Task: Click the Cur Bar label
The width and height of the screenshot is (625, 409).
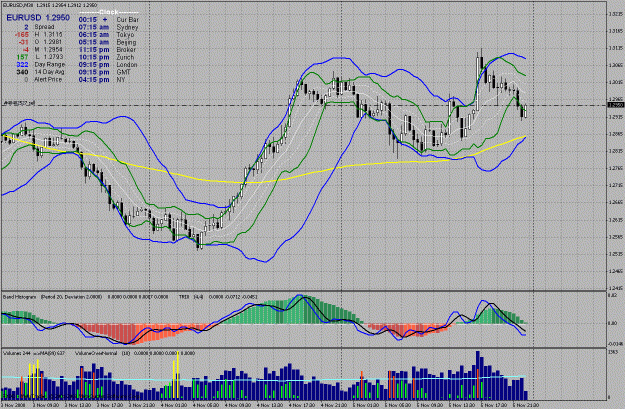Action: 128,20
